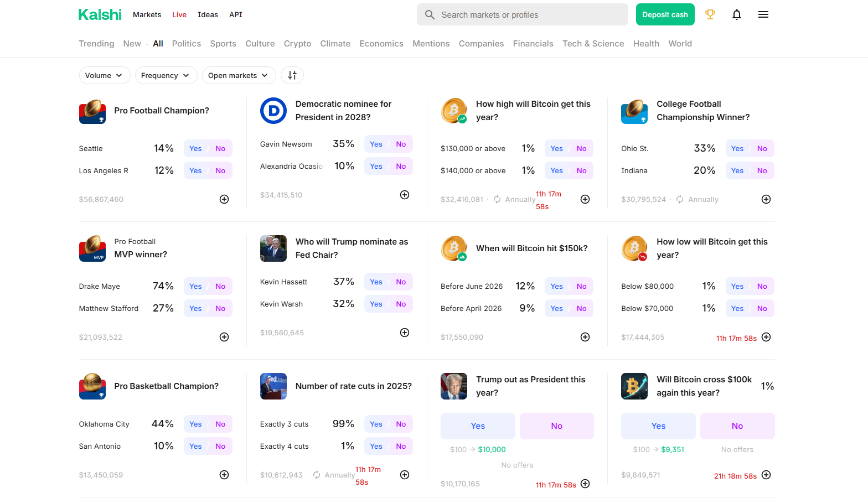Click the Deposit cash button
868x498 pixels.
pos(665,14)
